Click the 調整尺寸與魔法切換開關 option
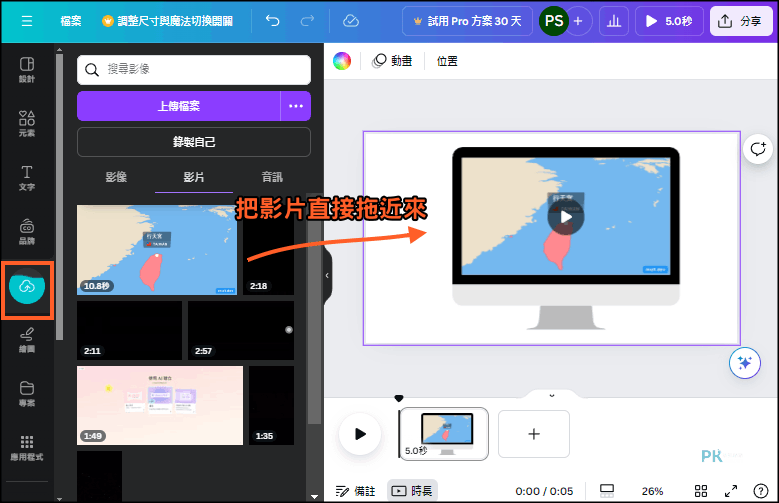This screenshot has height=503, width=779. tap(167, 21)
